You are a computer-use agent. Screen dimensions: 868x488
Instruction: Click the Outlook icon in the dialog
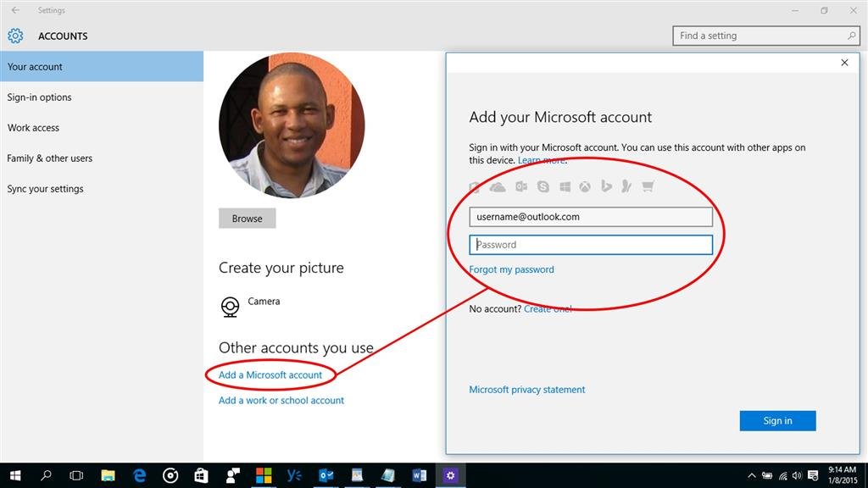click(x=521, y=186)
